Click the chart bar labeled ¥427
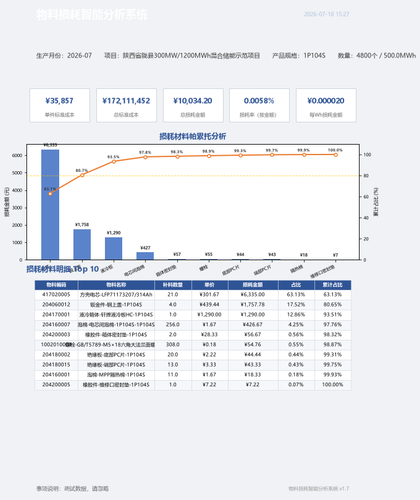420x500 pixels. [145, 256]
